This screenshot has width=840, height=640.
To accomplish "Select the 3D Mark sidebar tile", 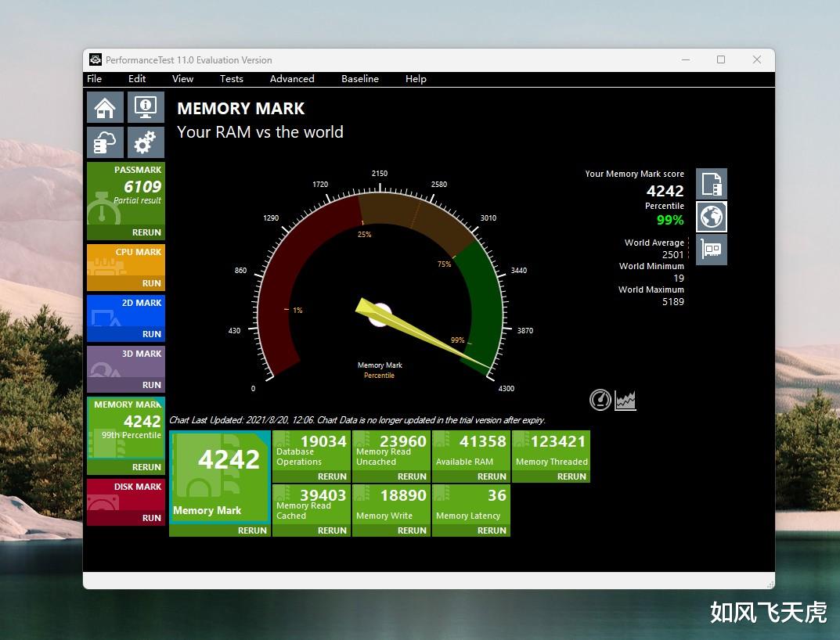I will point(126,362).
